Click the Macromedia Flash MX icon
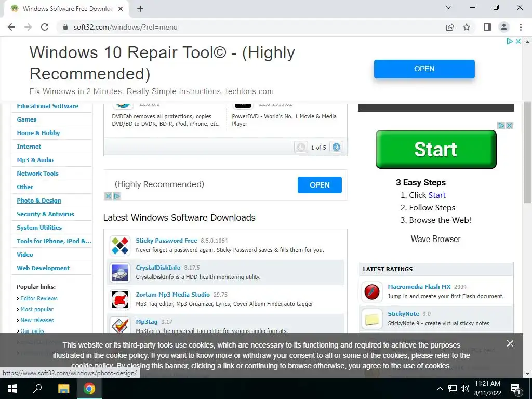The height and width of the screenshot is (399, 532). tap(372, 292)
